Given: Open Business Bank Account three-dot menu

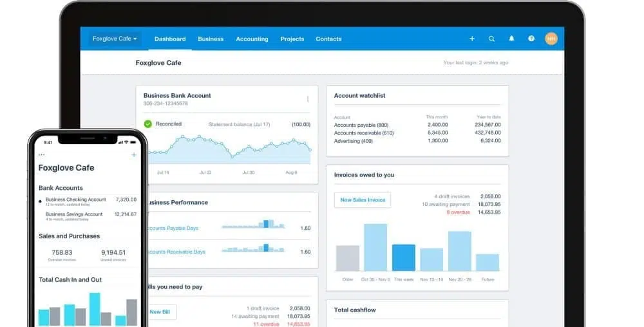Looking at the screenshot, I should (x=307, y=99).
